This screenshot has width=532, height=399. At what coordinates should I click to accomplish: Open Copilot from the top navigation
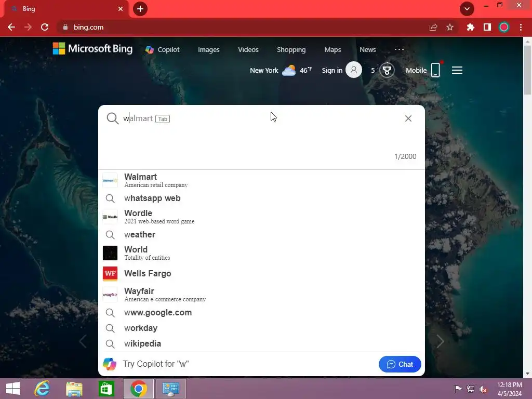(163, 49)
